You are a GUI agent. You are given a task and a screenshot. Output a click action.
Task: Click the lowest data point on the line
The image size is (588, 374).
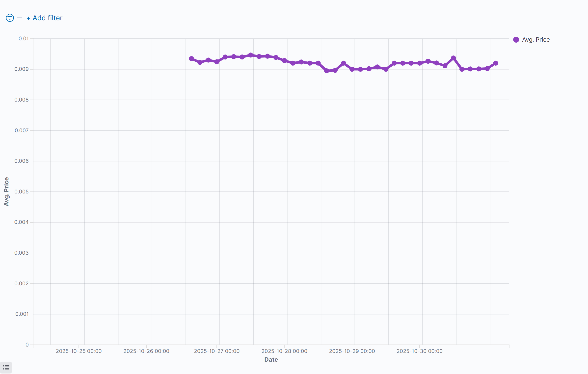click(x=327, y=71)
